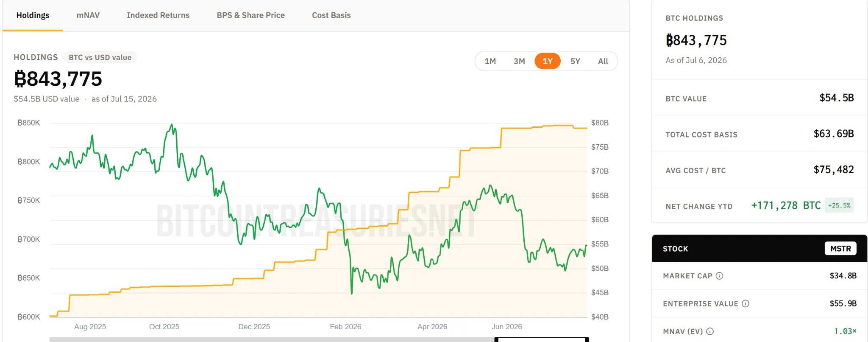Click the $54.5B USD value subtitle
This screenshot has width=868, height=342.
click(x=47, y=99)
